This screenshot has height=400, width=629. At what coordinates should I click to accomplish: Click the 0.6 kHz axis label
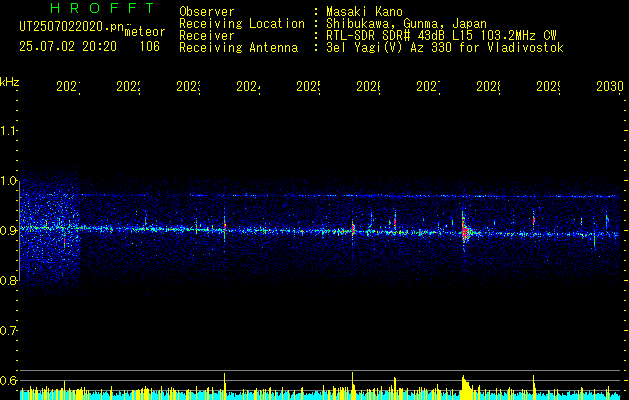point(8,380)
